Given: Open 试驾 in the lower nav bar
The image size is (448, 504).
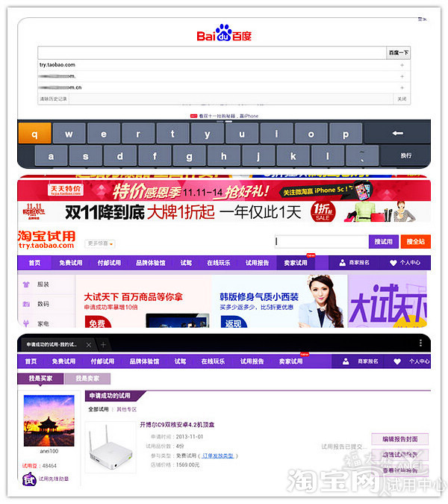Looking at the screenshot, I should pos(180,361).
